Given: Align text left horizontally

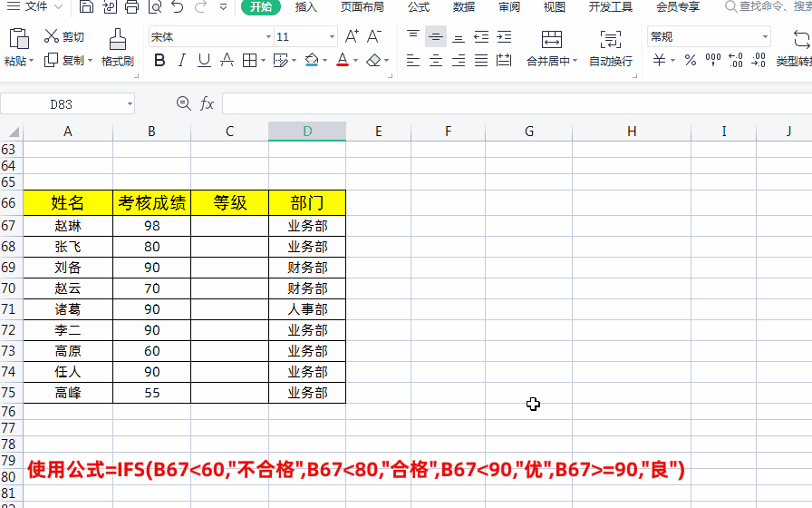Looking at the screenshot, I should (412, 60).
